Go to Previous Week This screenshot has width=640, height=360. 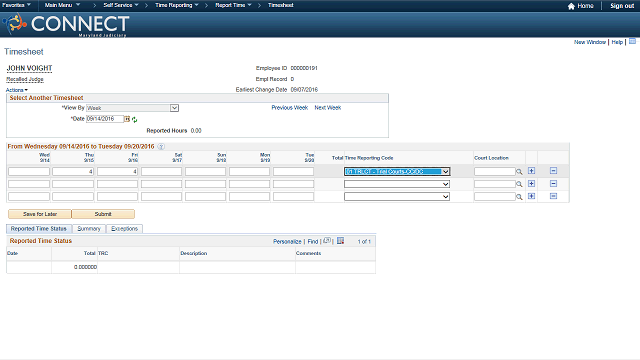click(x=290, y=108)
